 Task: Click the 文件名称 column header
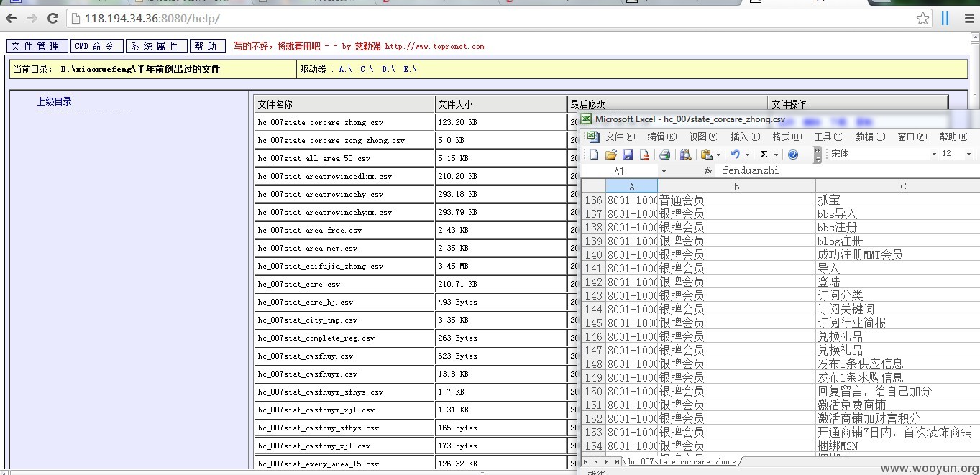pyautogui.click(x=344, y=104)
